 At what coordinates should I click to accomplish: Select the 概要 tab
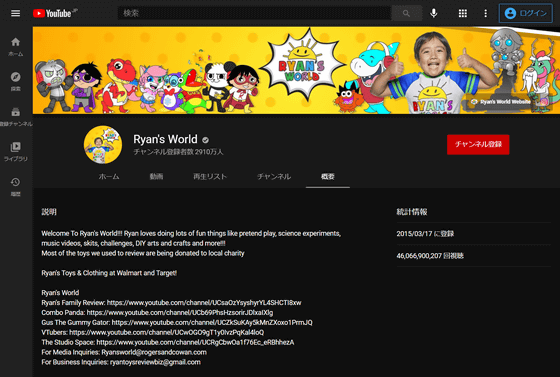[x=328, y=176]
